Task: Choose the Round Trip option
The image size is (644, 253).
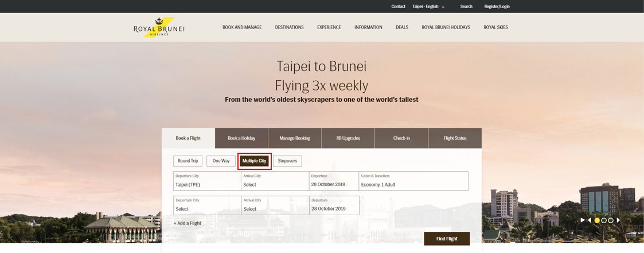Action: pyautogui.click(x=188, y=161)
